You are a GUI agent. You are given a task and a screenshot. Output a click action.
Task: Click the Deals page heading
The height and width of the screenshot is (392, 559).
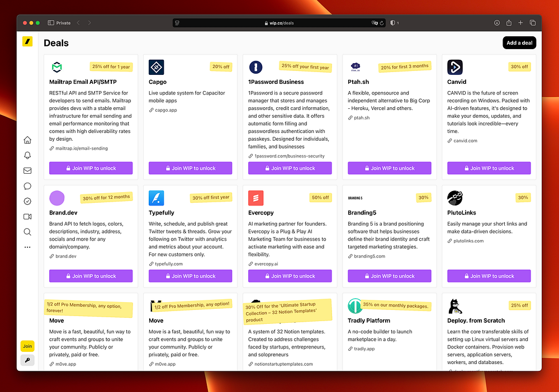(x=56, y=43)
